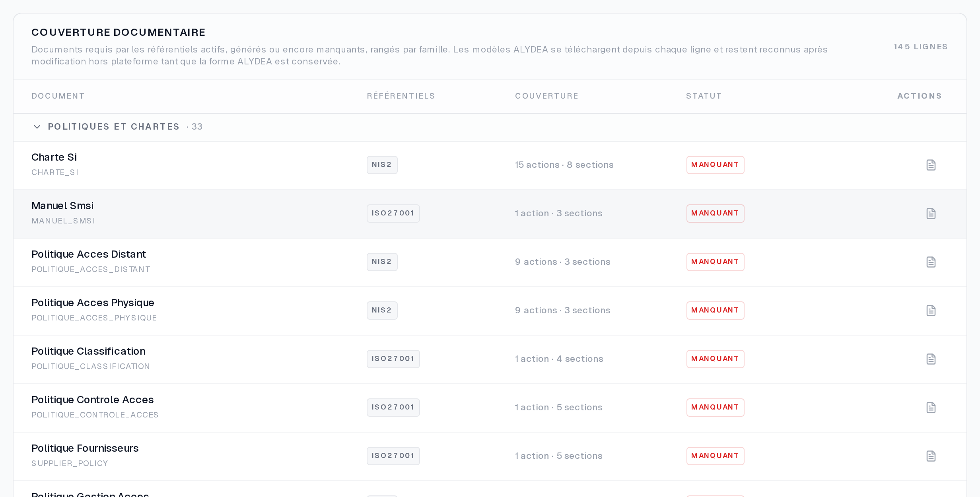
Task: Download the Charte Si document template
Action: point(931,165)
